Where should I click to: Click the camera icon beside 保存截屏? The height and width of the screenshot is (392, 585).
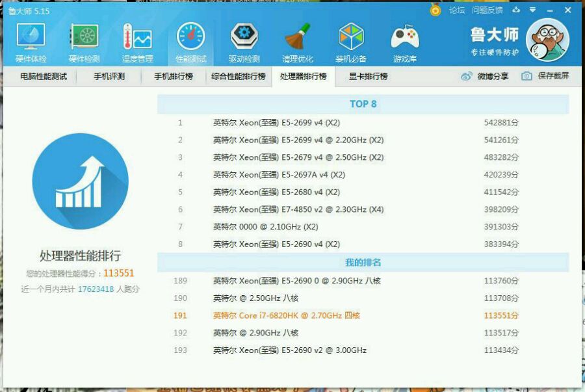526,77
